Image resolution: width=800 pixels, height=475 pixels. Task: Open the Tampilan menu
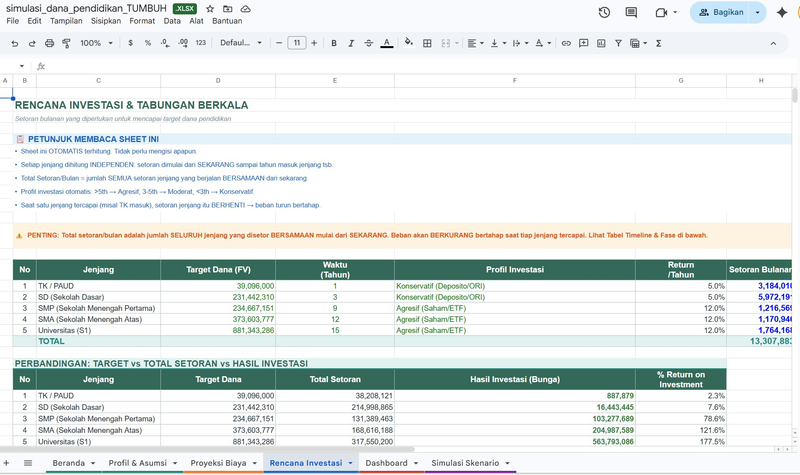(x=66, y=21)
